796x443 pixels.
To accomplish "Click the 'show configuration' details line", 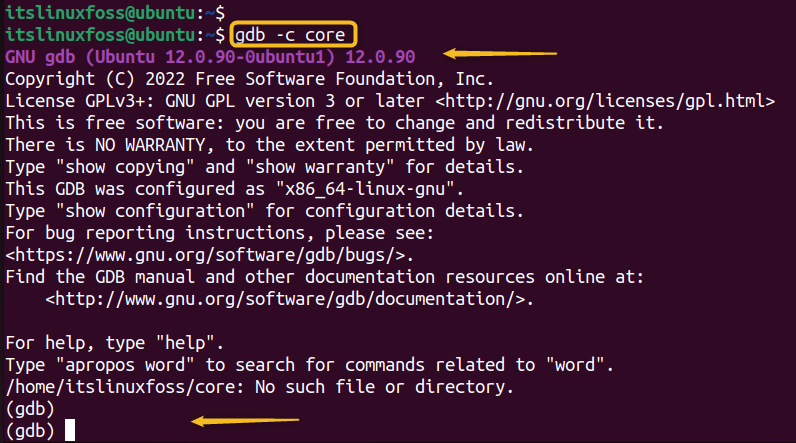I will (264, 211).
